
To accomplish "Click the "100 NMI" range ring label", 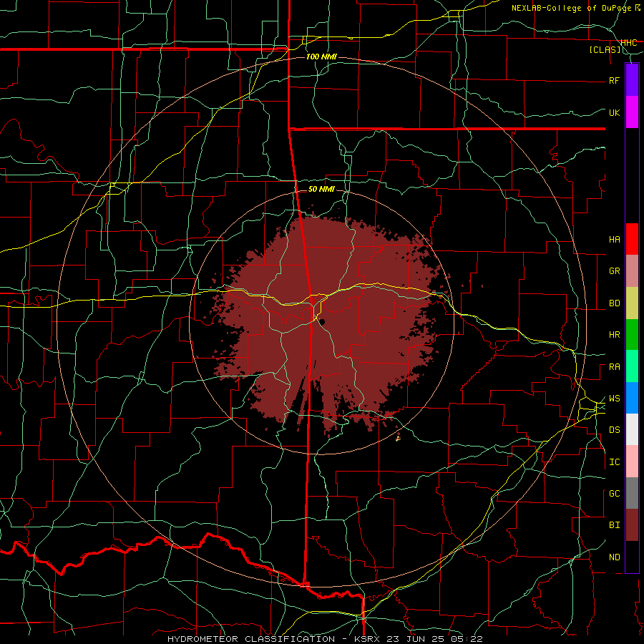I will click(x=321, y=57).
